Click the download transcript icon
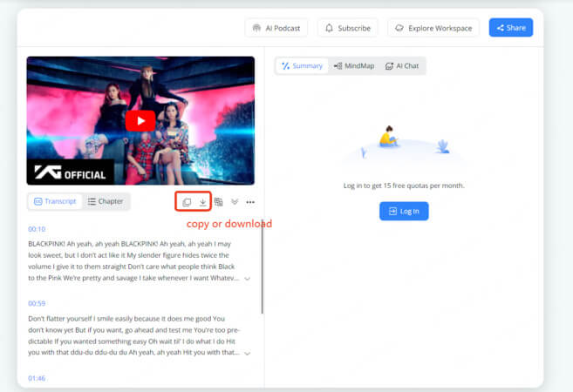 point(203,202)
